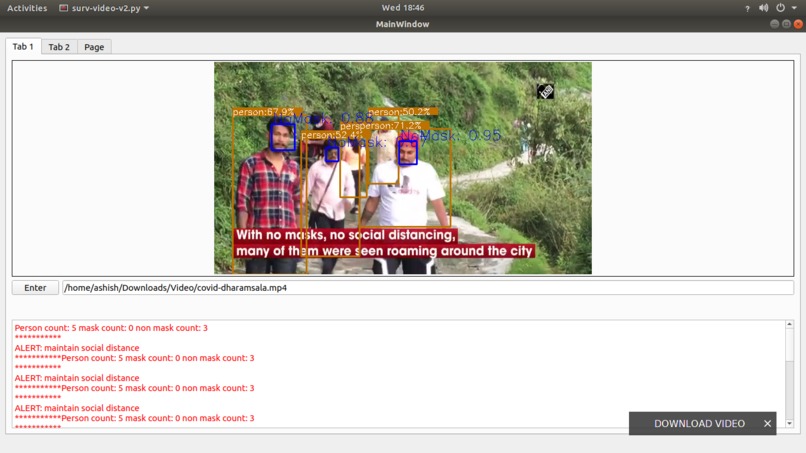Screen dimensions: 806x453
Task: Open the Activities overview
Action: (27, 8)
